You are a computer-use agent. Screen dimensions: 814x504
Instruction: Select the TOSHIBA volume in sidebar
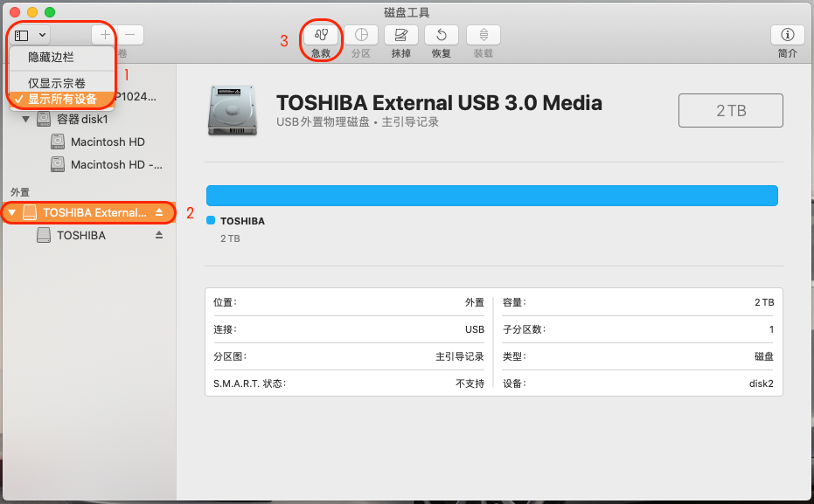[x=80, y=235]
